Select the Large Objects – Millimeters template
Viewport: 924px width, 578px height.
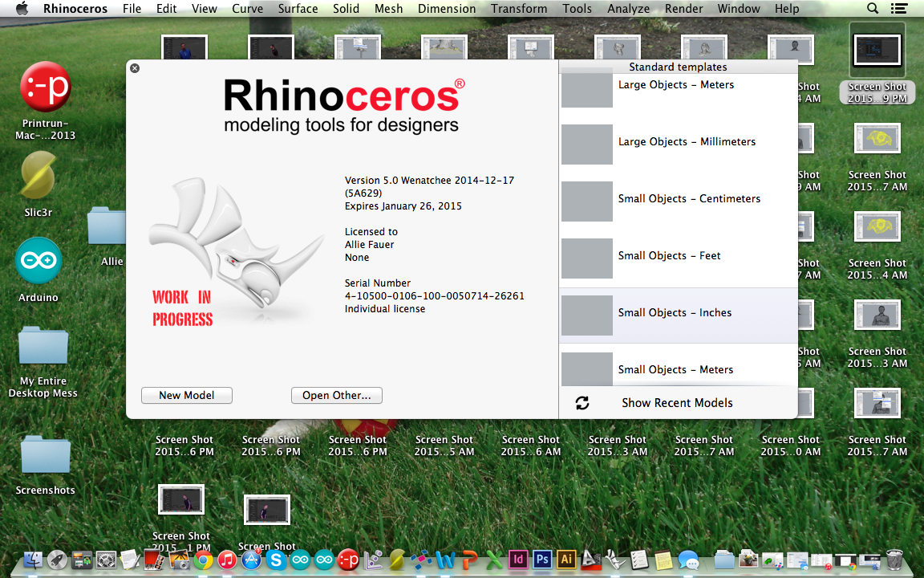[x=679, y=144]
